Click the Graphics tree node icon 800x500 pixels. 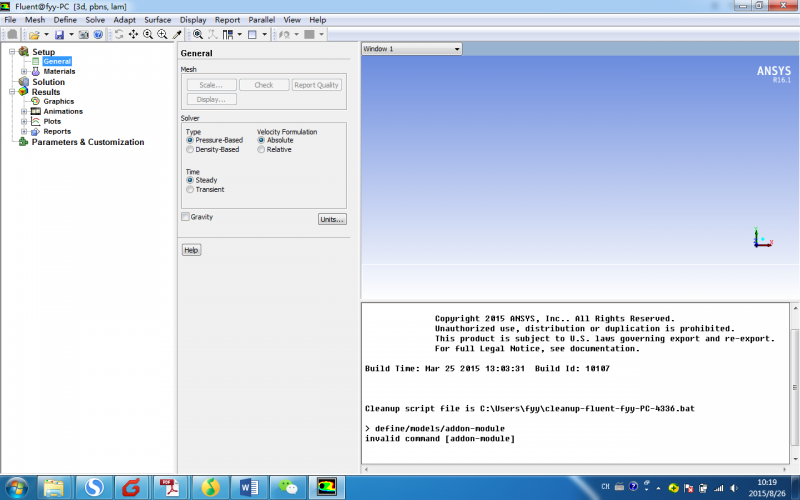[36, 101]
